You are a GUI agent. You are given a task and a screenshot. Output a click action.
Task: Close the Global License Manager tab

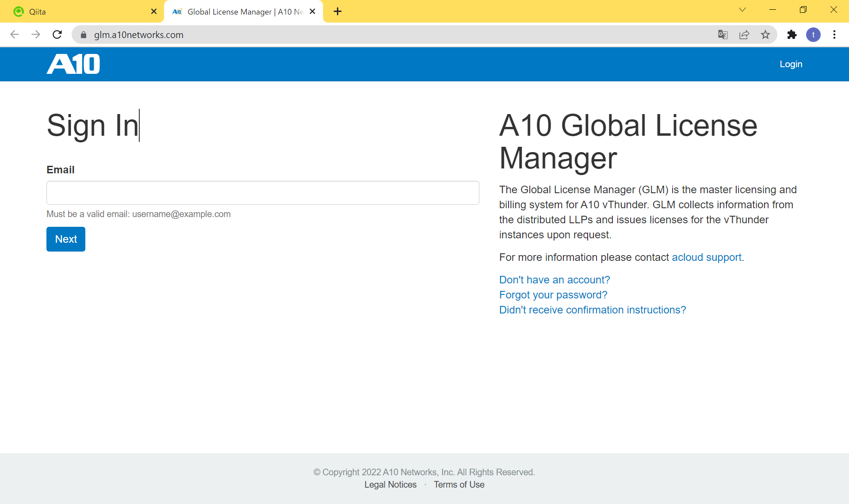(313, 11)
